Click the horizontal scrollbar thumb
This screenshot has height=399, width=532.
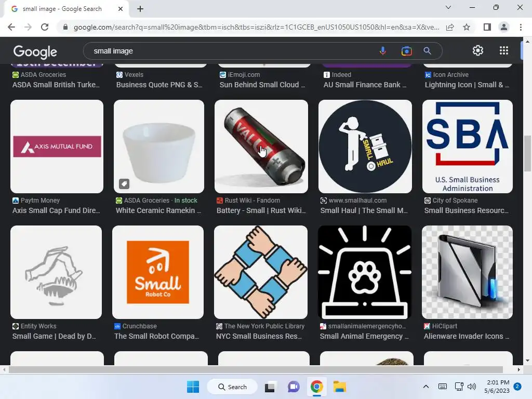(x=256, y=369)
